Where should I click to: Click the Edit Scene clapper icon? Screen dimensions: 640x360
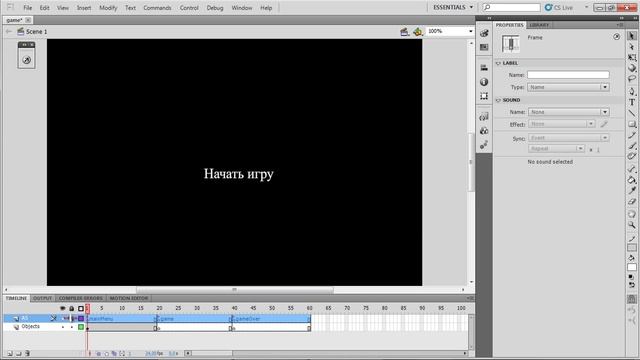click(404, 31)
